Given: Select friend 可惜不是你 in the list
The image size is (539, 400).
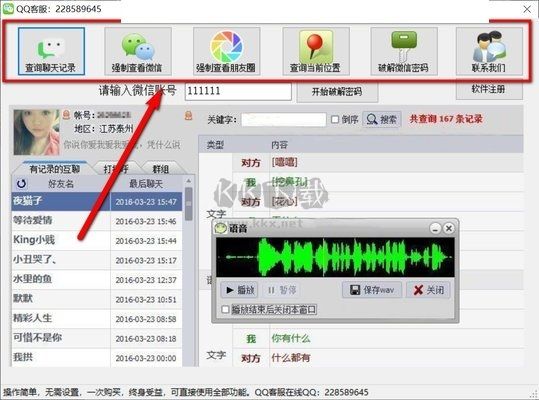Looking at the screenshot, I should click(61, 338).
